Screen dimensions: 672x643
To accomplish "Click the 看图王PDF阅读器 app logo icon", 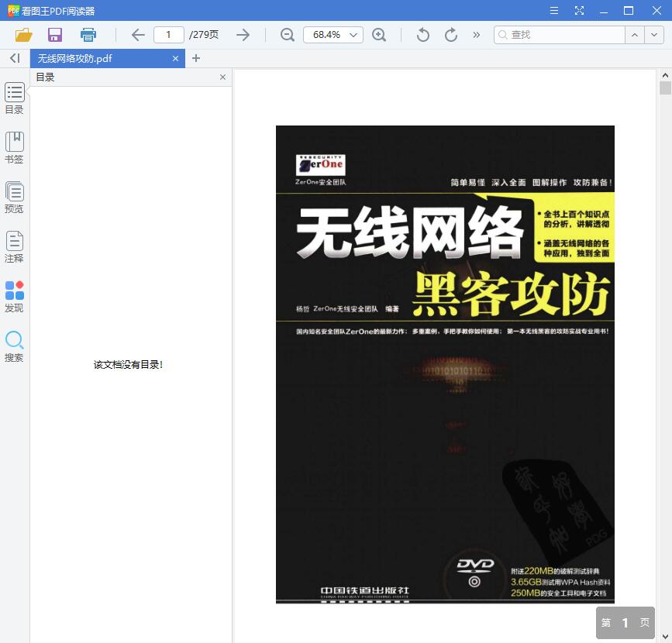I will pyautogui.click(x=14, y=10).
